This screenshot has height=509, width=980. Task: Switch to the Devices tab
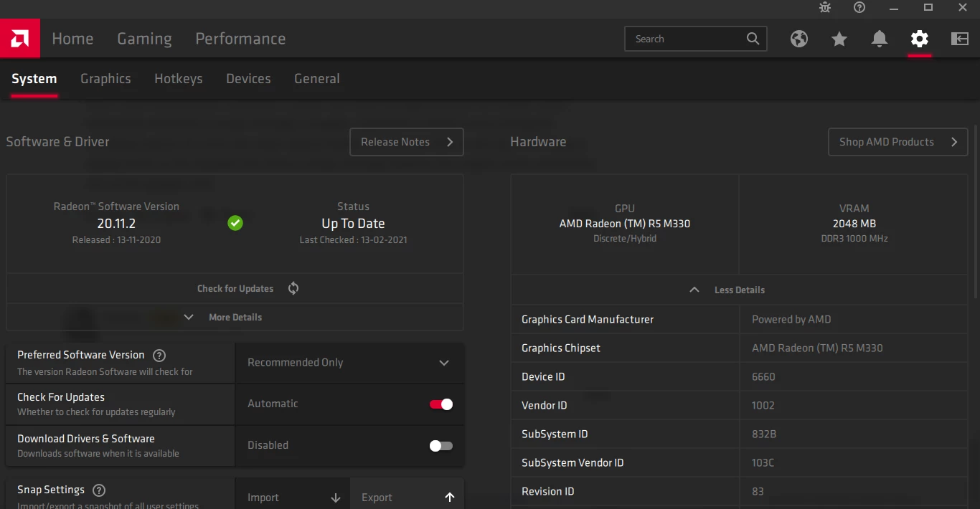248,79
